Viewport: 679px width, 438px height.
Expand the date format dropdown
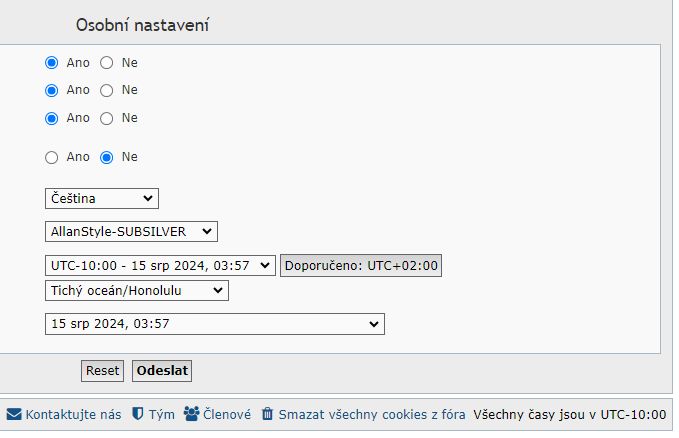point(214,324)
